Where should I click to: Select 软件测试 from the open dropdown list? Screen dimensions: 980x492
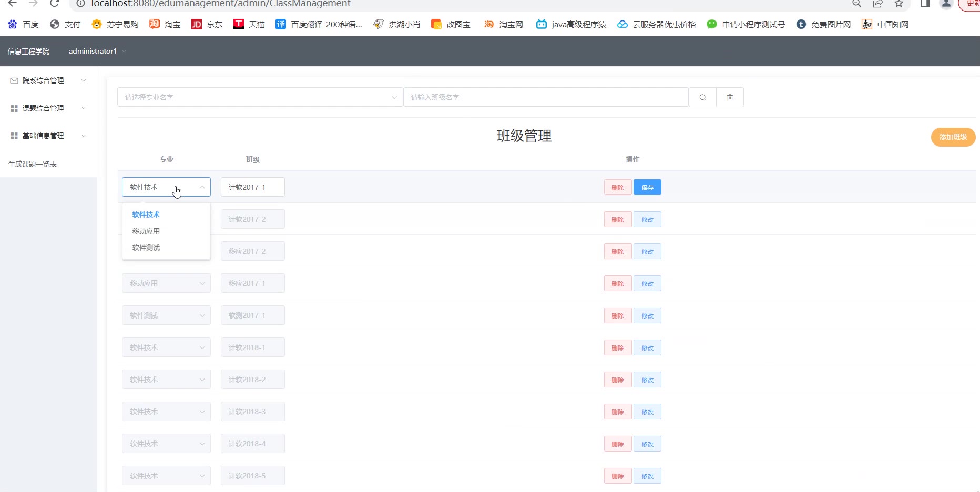click(x=146, y=248)
